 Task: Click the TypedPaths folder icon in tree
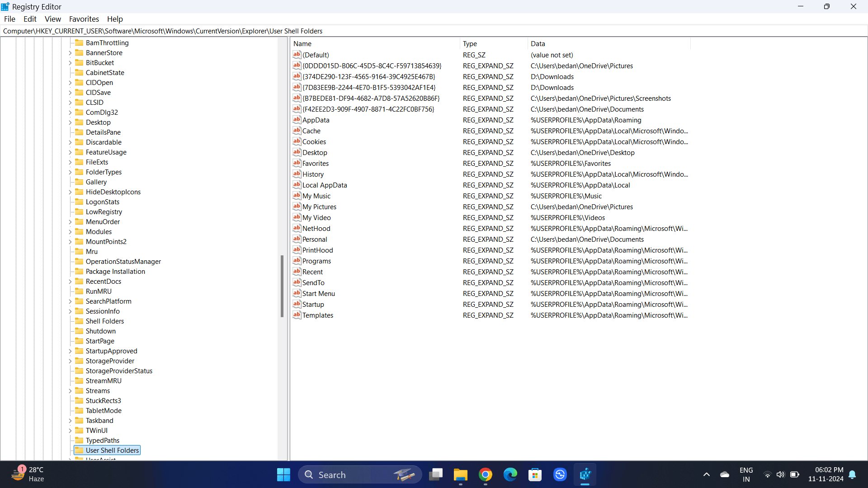coord(79,440)
